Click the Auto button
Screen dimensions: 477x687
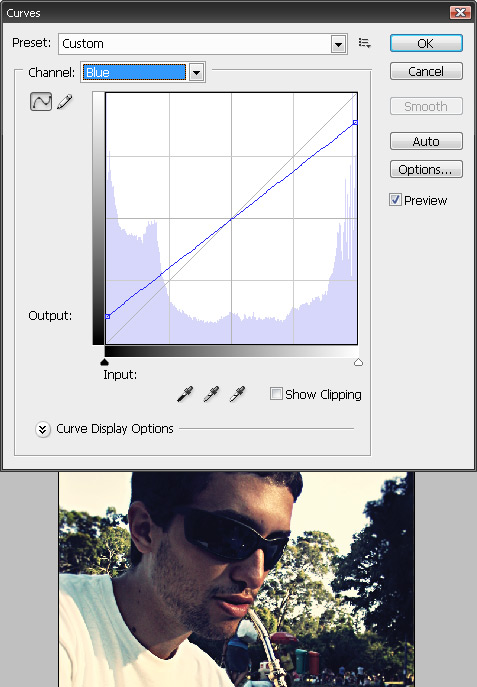point(426,141)
